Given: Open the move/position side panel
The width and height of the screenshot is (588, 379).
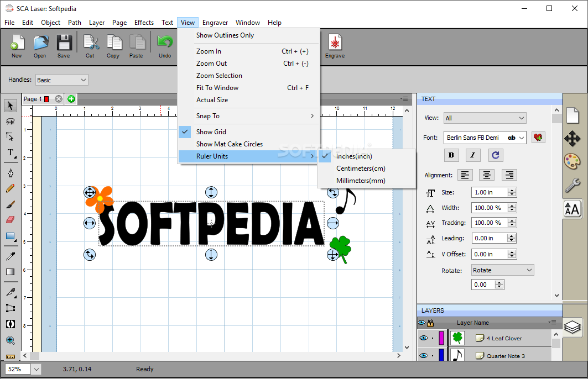Looking at the screenshot, I should pyautogui.click(x=573, y=139).
